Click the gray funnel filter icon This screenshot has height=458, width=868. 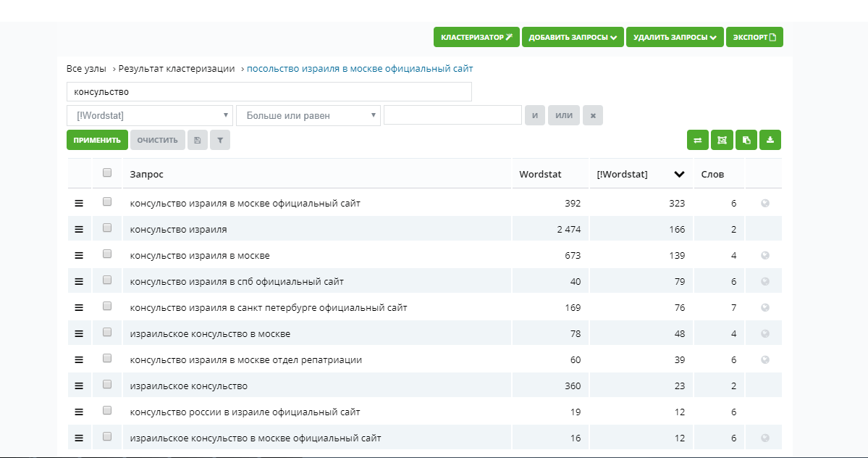pyautogui.click(x=220, y=140)
